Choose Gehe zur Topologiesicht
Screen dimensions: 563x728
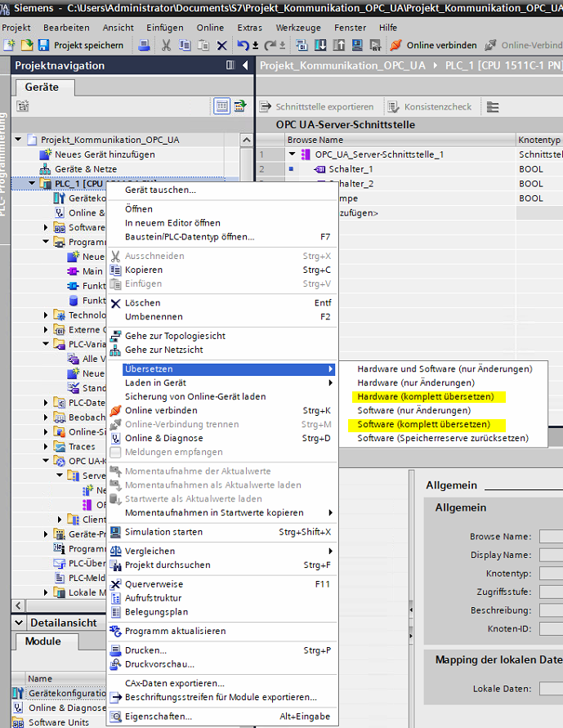pos(176,336)
